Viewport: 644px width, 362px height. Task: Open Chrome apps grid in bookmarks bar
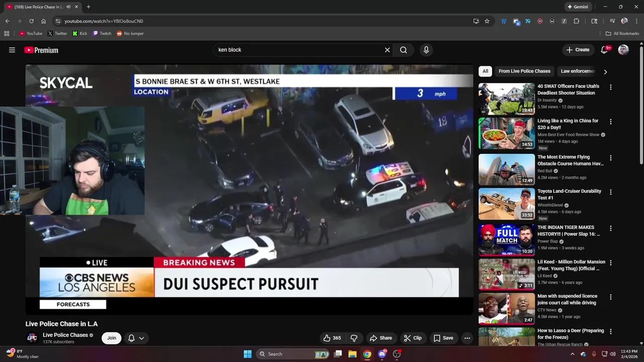7,33
